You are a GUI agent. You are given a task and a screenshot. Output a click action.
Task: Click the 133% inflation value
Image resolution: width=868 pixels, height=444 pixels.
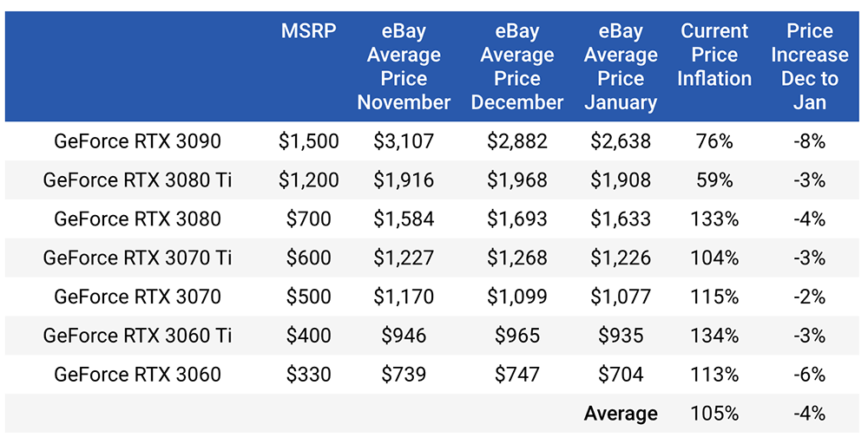click(714, 219)
